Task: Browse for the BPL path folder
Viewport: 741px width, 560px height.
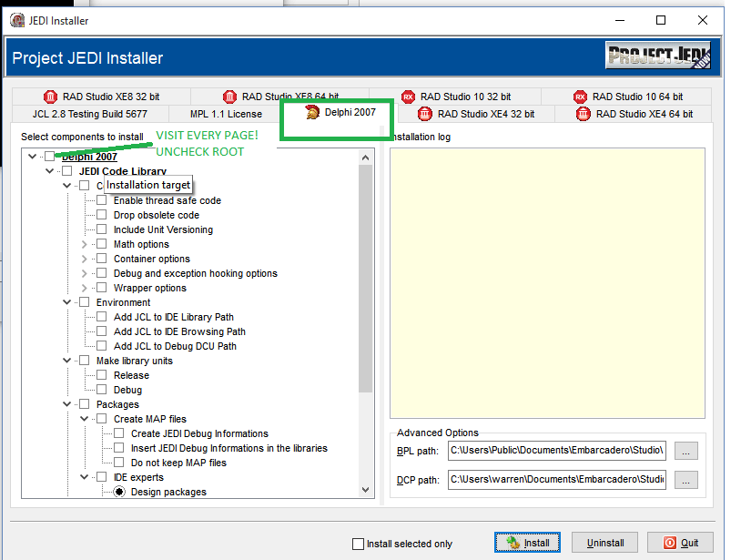Action: pos(685,451)
